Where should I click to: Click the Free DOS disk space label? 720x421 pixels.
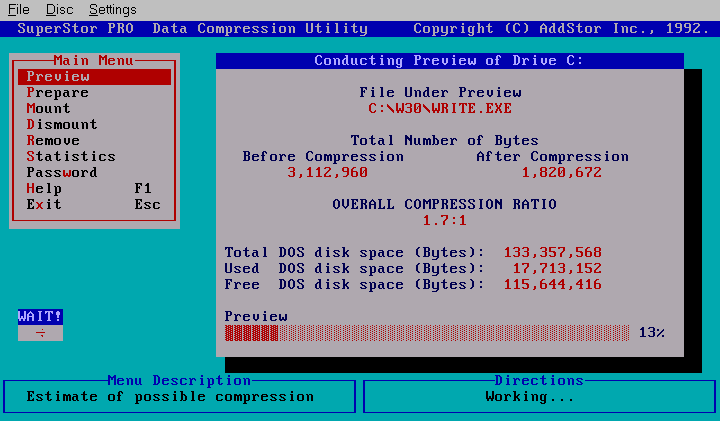354,285
